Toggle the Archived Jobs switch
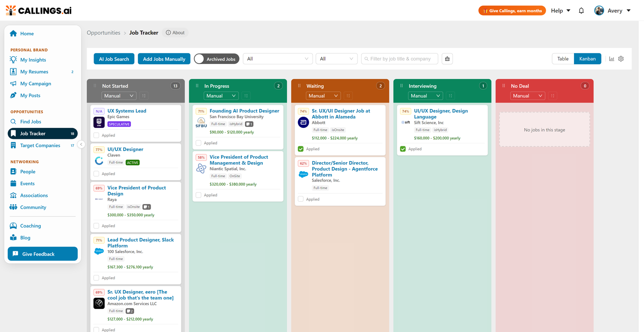Viewport: 644px width, 332px height. point(216,59)
